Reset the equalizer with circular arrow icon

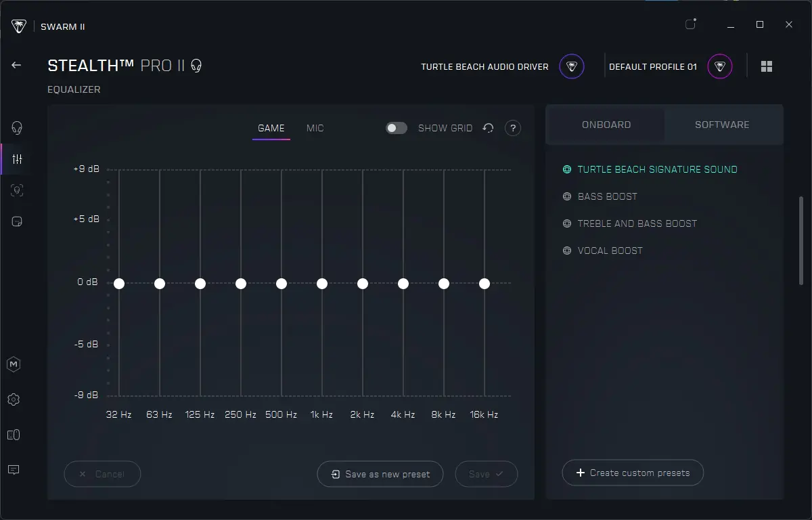tap(489, 128)
